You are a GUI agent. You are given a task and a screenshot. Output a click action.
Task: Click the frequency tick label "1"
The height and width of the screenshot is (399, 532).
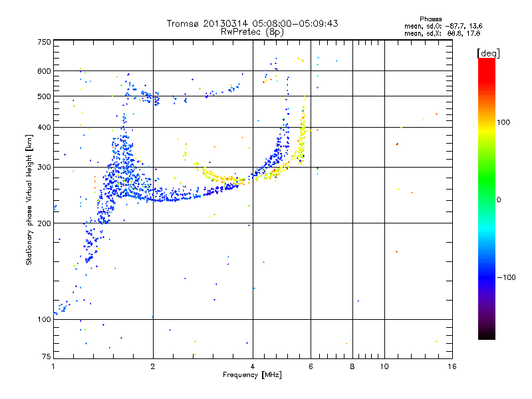(x=53, y=366)
